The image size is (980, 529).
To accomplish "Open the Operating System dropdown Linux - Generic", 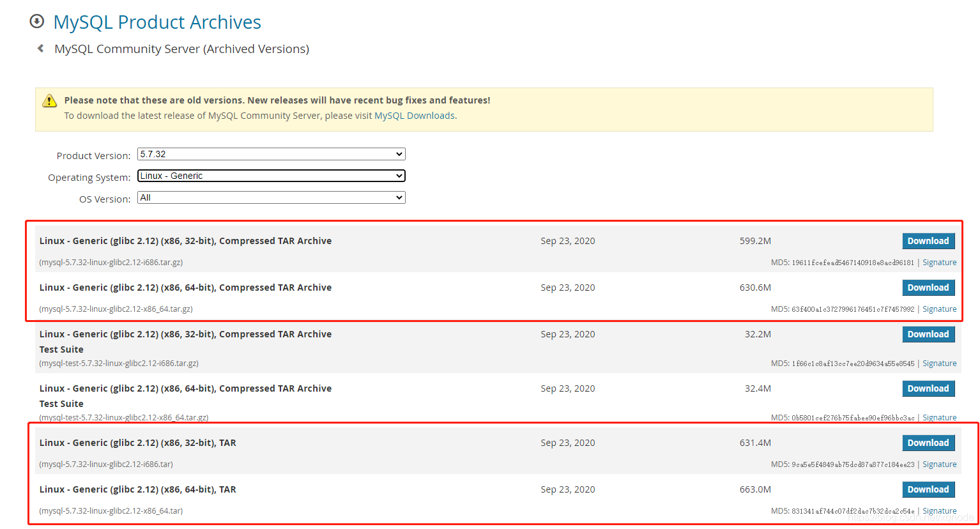I will pos(272,176).
